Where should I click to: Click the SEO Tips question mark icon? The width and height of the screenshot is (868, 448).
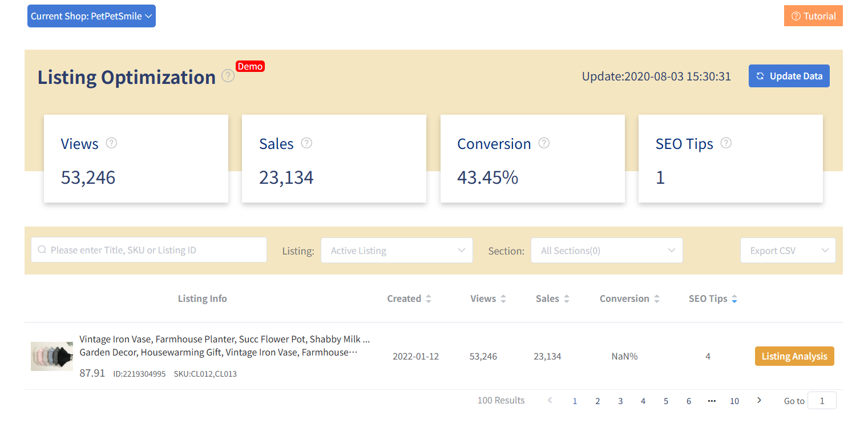click(x=725, y=143)
